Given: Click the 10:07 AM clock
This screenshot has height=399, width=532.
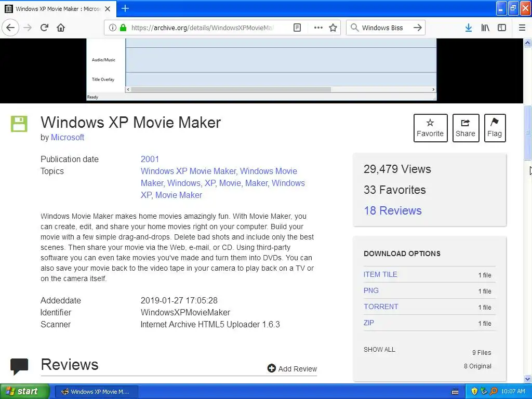Looking at the screenshot, I should 513,391.
